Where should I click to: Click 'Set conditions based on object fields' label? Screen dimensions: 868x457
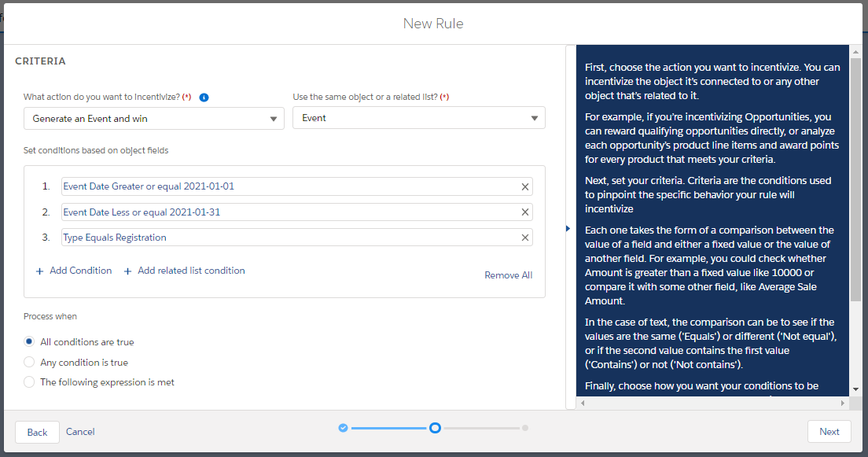(x=96, y=151)
